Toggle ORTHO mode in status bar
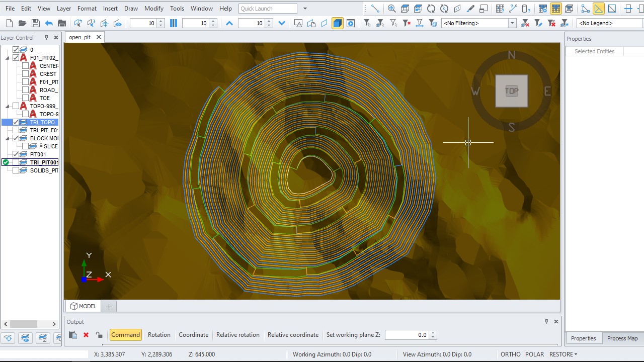The image size is (644, 362). 511,354
